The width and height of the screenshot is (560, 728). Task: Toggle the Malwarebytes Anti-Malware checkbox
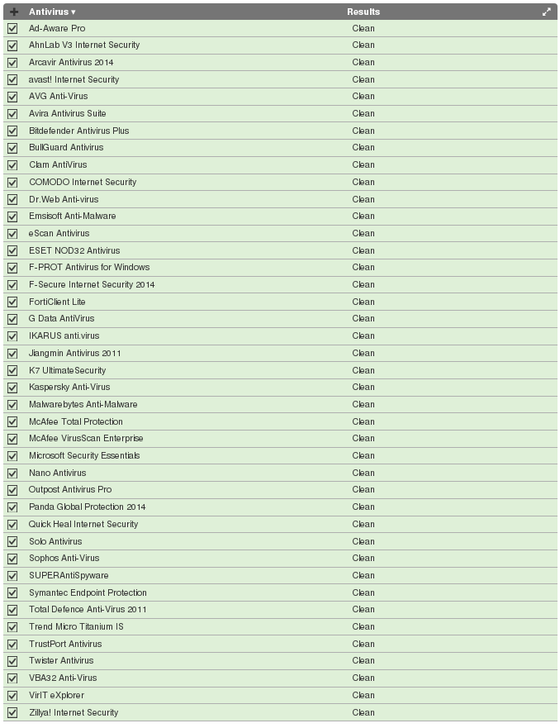pyautogui.click(x=12, y=405)
